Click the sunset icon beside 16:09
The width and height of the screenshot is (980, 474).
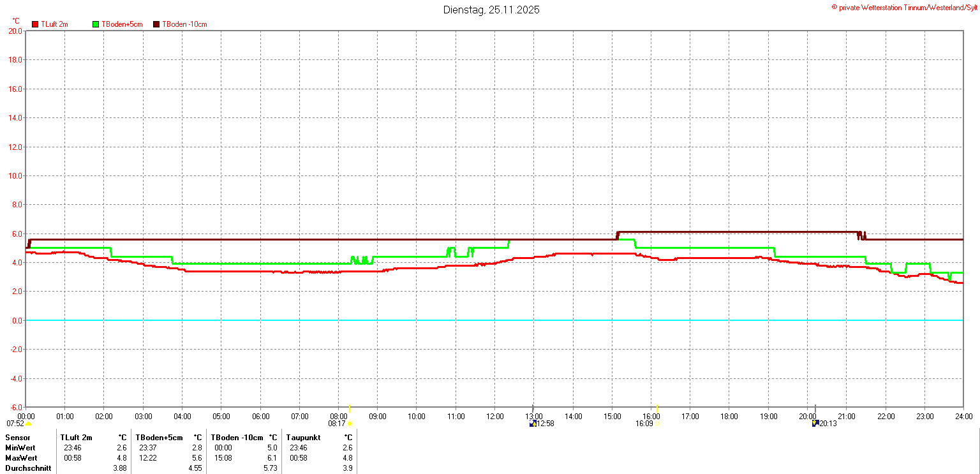tap(657, 424)
